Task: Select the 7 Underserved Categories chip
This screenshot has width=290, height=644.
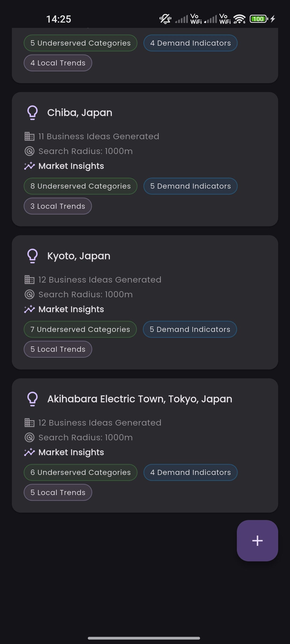Action: pos(80,329)
